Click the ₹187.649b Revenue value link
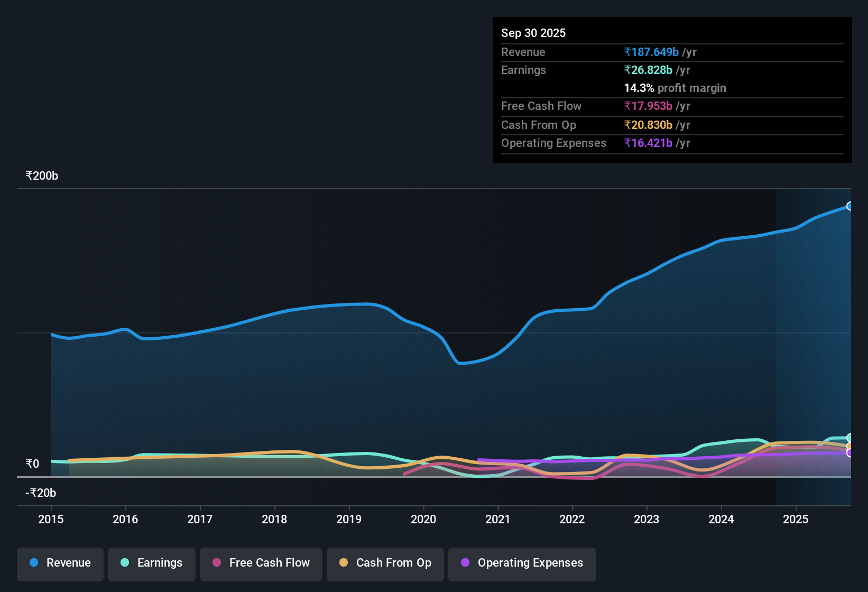This screenshot has height=592, width=868. coord(651,52)
